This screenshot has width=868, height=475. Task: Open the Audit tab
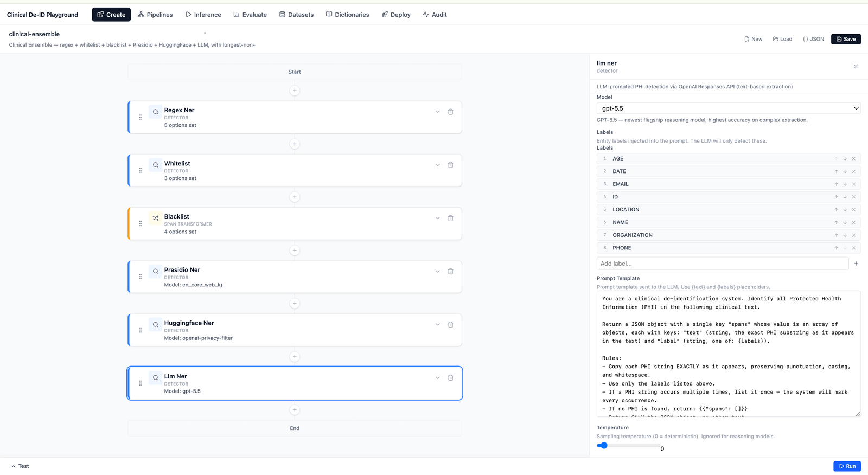point(435,15)
